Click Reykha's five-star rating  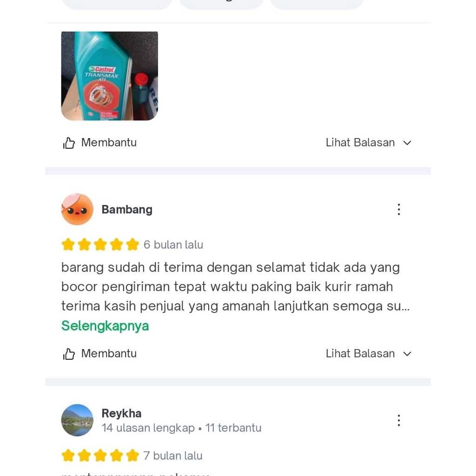point(100,456)
